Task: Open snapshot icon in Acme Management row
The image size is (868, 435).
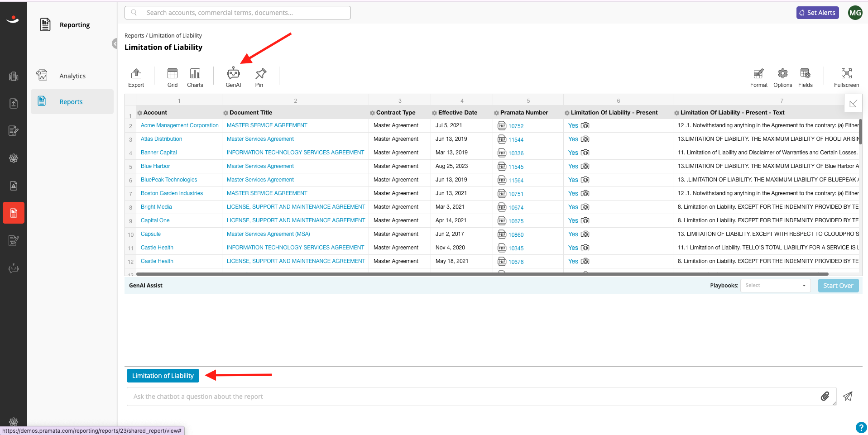Action: 585,125
